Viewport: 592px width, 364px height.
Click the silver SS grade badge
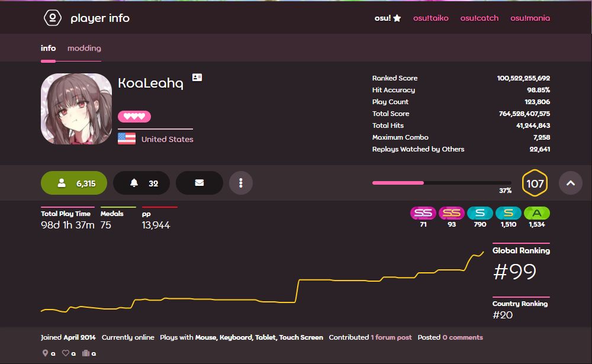[423, 213]
